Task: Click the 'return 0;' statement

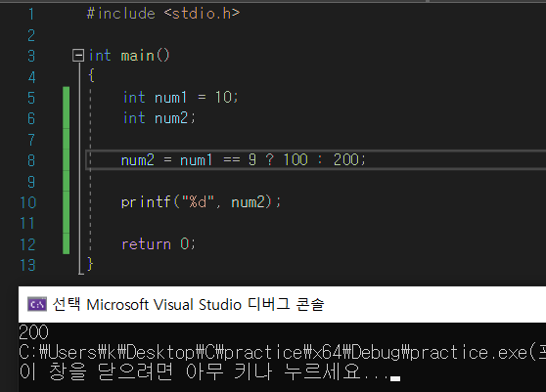Action: (x=159, y=243)
